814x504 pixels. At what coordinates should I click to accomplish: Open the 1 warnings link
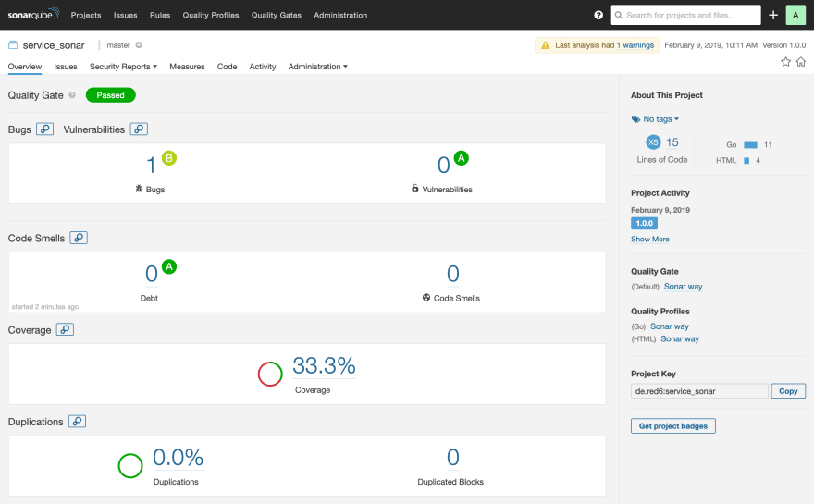click(635, 45)
